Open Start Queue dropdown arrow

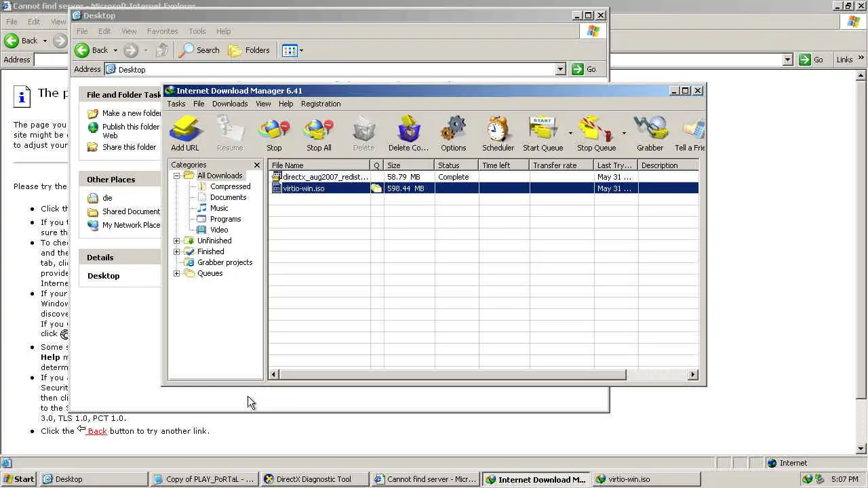(570, 134)
